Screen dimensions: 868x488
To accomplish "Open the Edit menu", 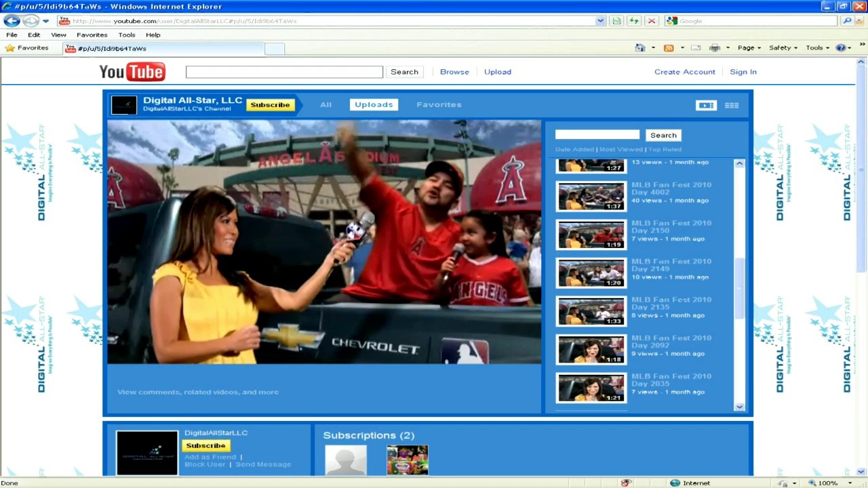I will click(34, 35).
